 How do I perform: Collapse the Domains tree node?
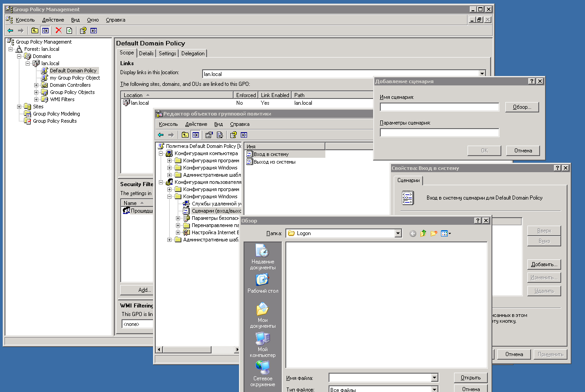tap(19, 56)
